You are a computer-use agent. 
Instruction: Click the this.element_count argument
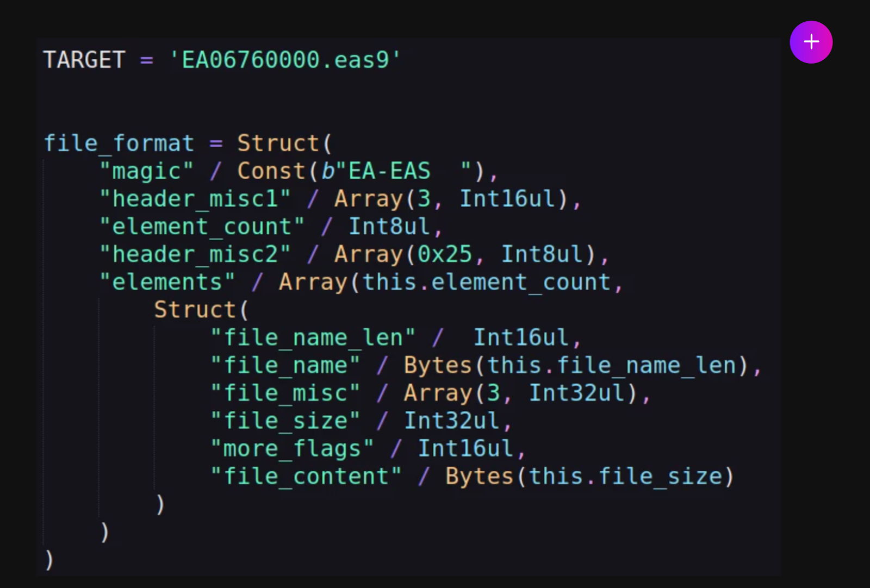487,282
